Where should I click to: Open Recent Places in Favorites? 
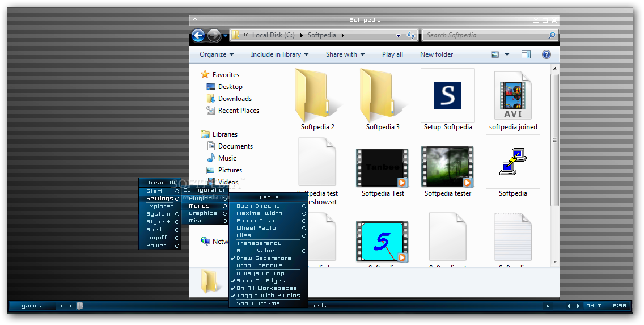tap(239, 111)
